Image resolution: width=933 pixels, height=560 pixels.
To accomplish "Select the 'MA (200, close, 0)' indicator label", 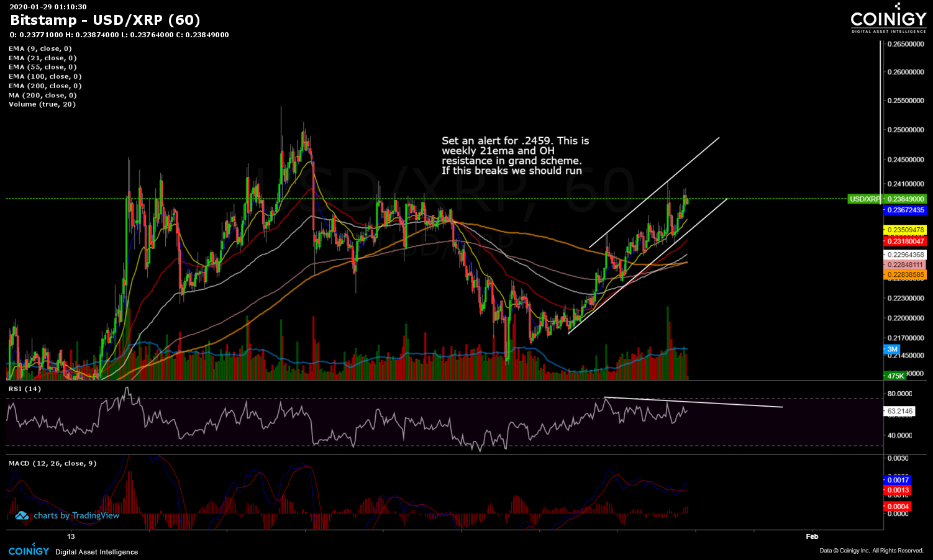I will click(x=43, y=95).
